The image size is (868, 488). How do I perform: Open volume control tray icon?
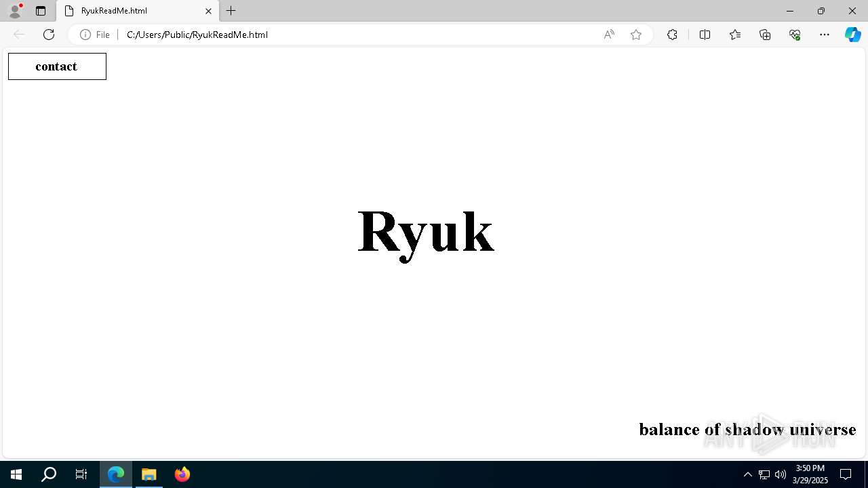point(781,474)
